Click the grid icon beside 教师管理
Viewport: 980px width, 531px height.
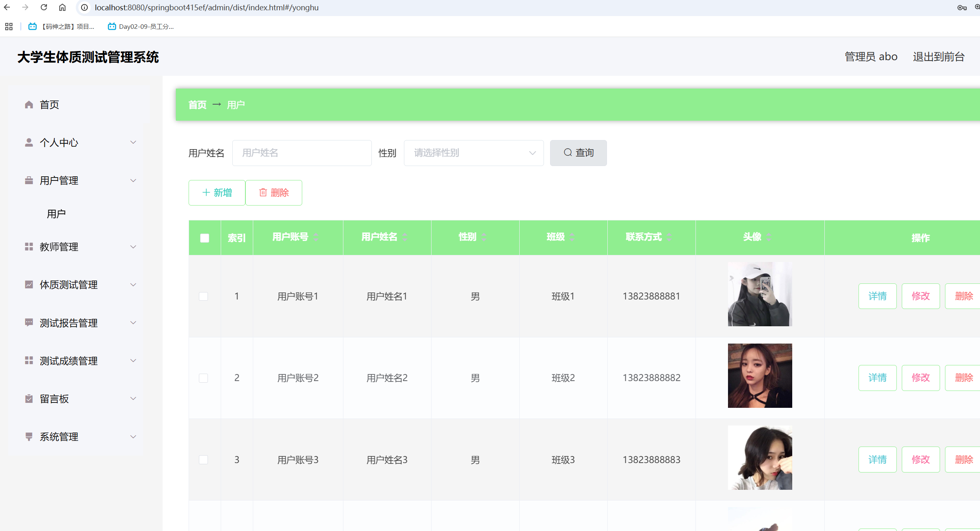coord(29,247)
